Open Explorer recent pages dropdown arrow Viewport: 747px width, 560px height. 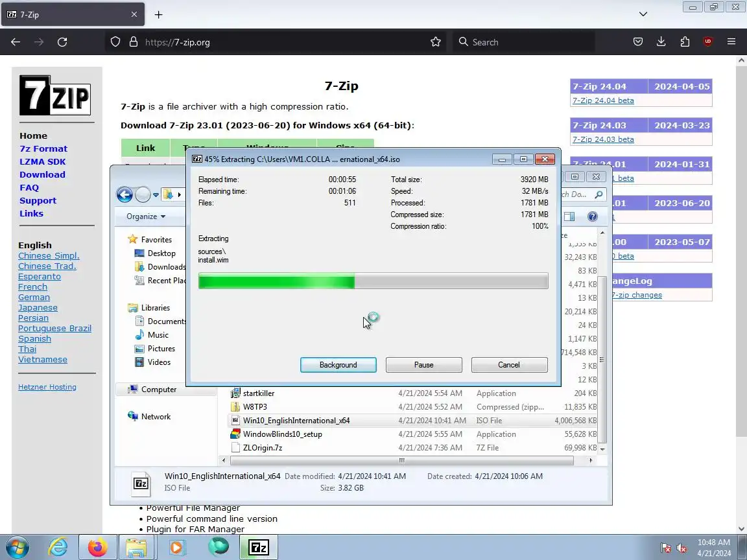point(156,194)
